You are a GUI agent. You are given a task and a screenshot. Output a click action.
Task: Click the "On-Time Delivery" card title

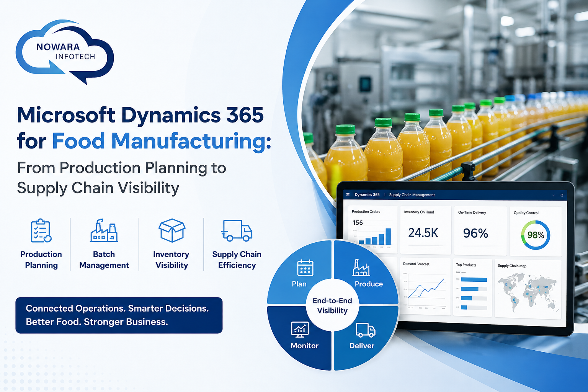[472, 212]
